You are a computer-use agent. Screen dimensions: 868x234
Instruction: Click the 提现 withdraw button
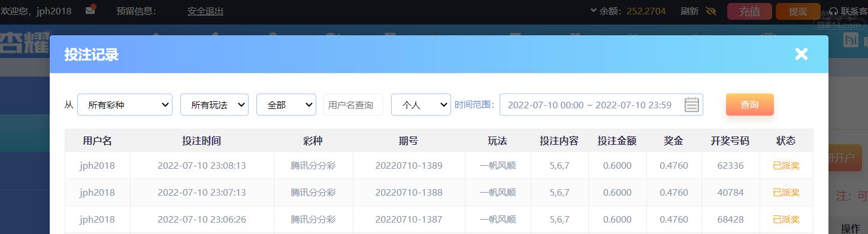click(798, 11)
